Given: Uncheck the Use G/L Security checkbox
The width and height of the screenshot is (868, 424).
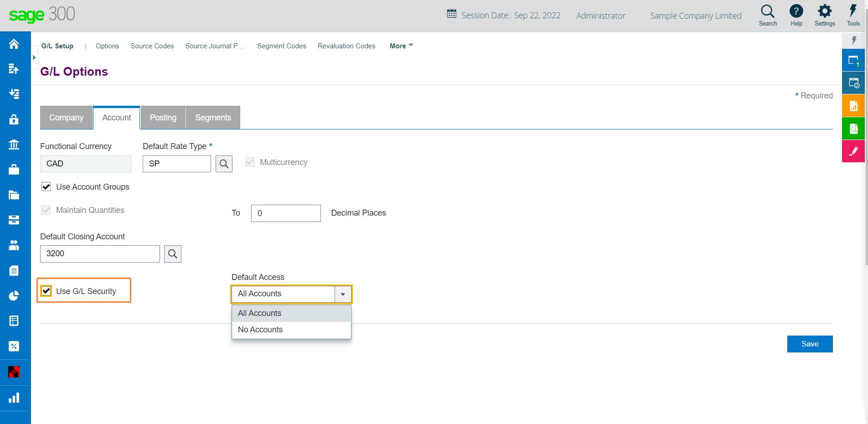Looking at the screenshot, I should [46, 291].
